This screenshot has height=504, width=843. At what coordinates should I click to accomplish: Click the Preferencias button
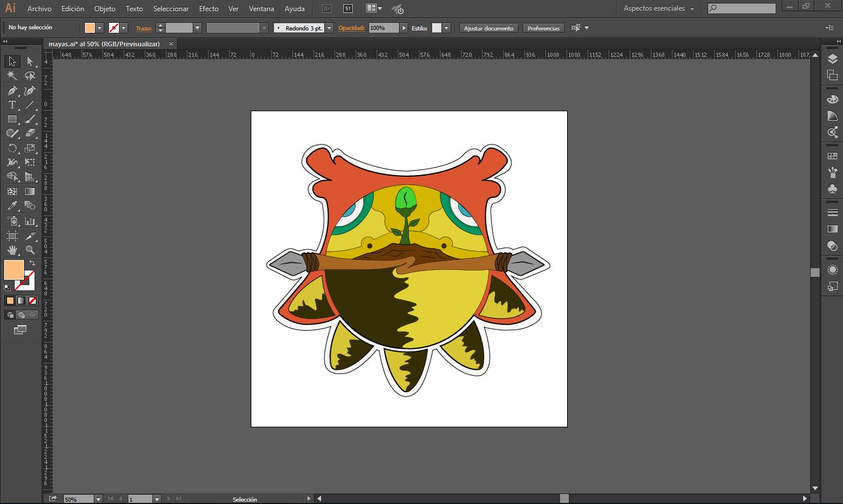543,28
